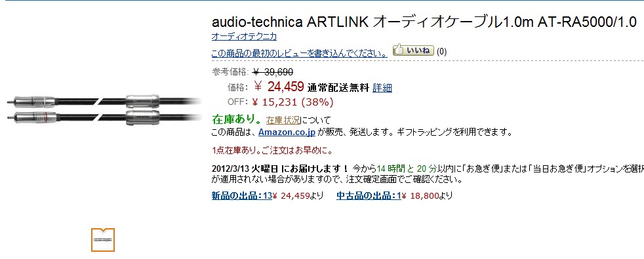Click the いいね thumbs-up button
Viewport: 644px width, 259px height.
413,50
